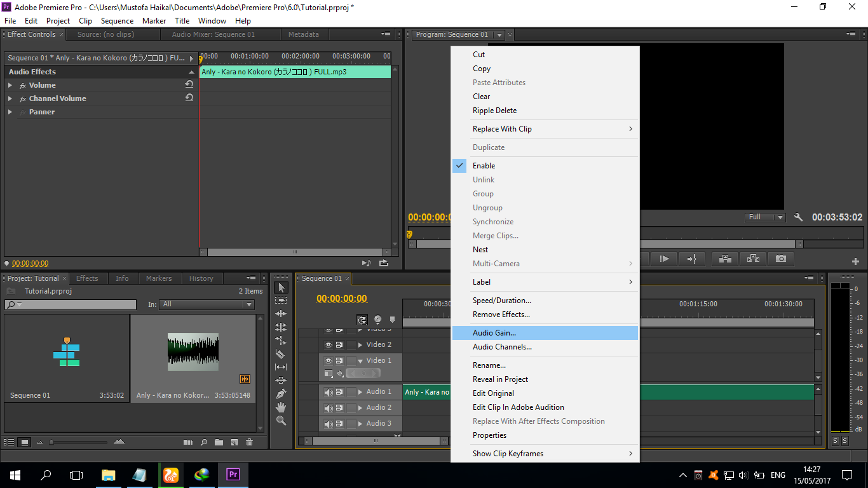Delete selected items with the project panel trash icon
Screen dimensions: 868x488
249,441
